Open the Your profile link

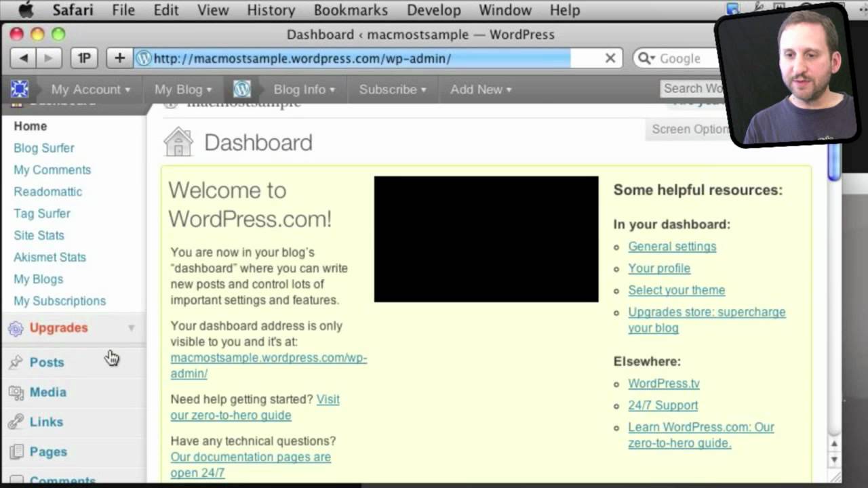pos(659,268)
